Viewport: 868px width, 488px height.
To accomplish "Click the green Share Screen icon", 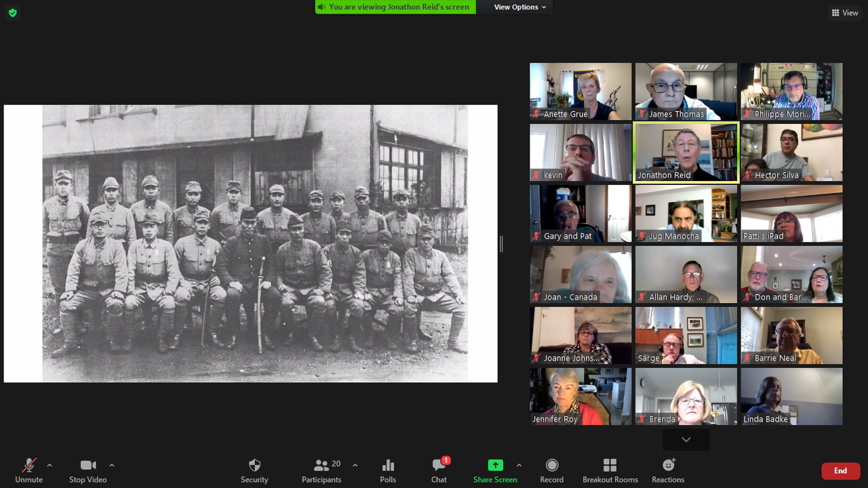I will tap(495, 466).
